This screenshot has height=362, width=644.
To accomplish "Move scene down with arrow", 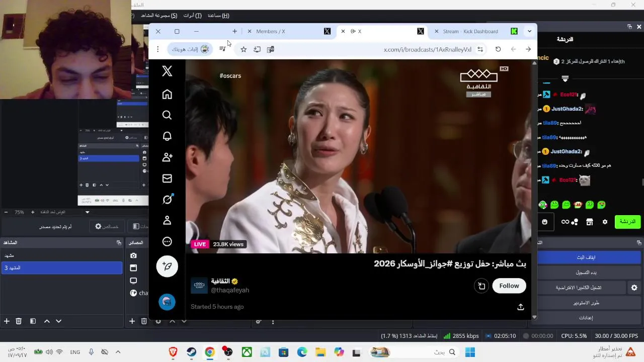I will point(58,321).
